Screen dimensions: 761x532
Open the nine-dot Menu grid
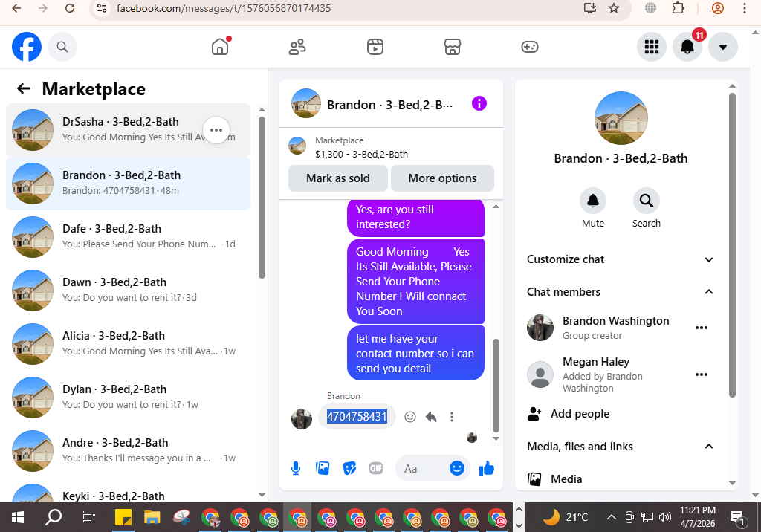[x=651, y=47]
